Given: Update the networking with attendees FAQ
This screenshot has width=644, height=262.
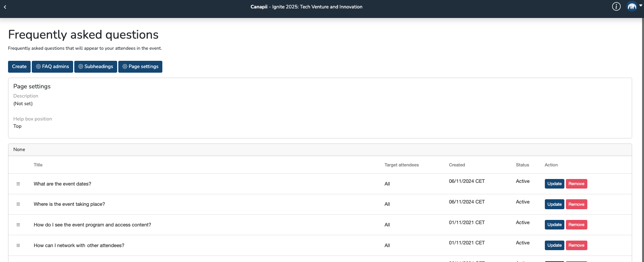Looking at the screenshot, I should click(554, 246).
